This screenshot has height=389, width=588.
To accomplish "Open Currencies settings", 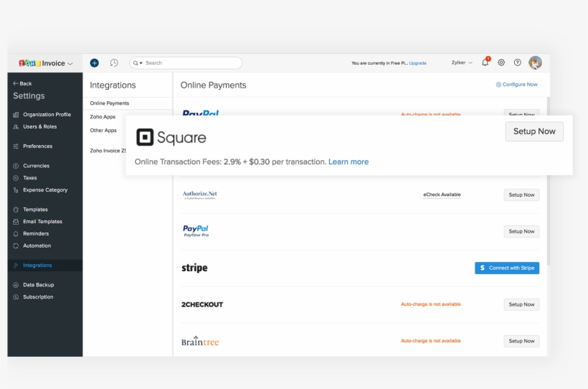I will coord(36,166).
